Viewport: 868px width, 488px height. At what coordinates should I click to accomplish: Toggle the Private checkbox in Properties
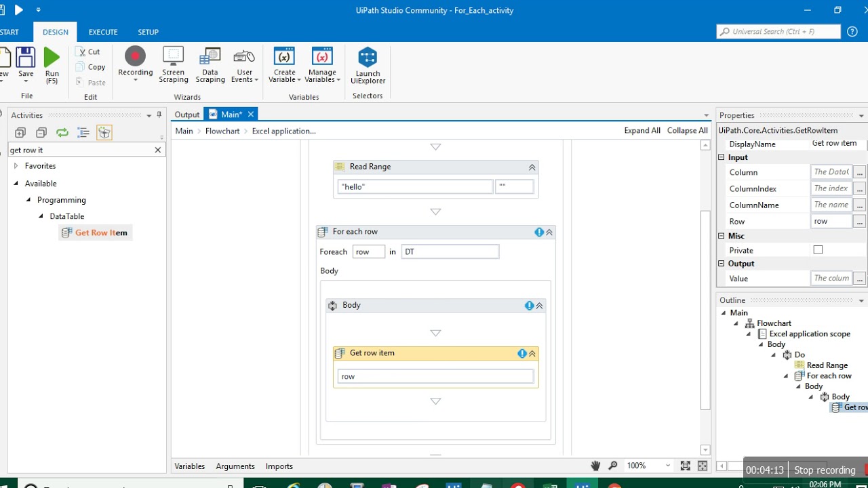pos(818,250)
